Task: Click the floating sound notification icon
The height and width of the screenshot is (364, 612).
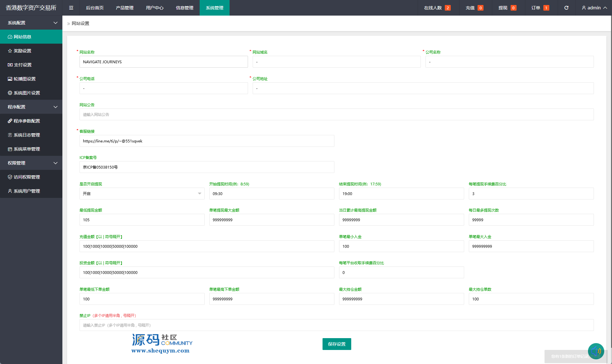Action: 596,351
